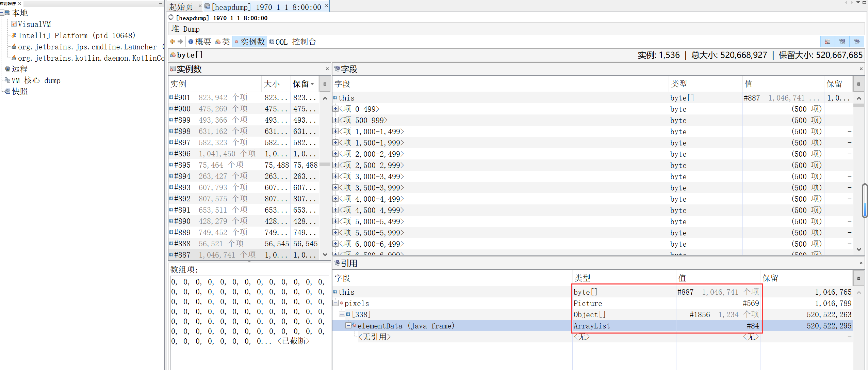Toggle the Fields panel view button

(842, 42)
